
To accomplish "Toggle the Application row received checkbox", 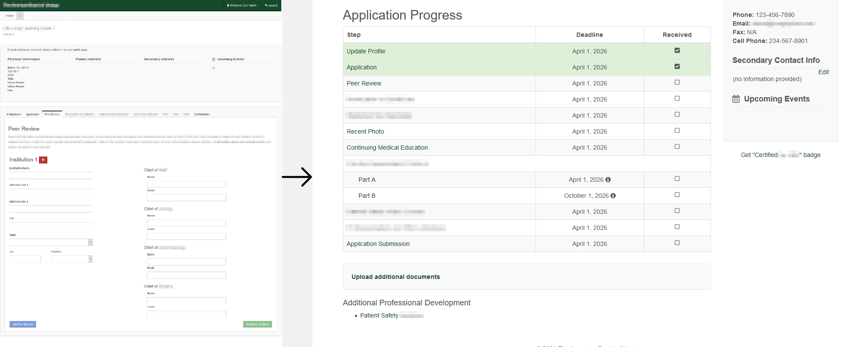I will point(677,66).
